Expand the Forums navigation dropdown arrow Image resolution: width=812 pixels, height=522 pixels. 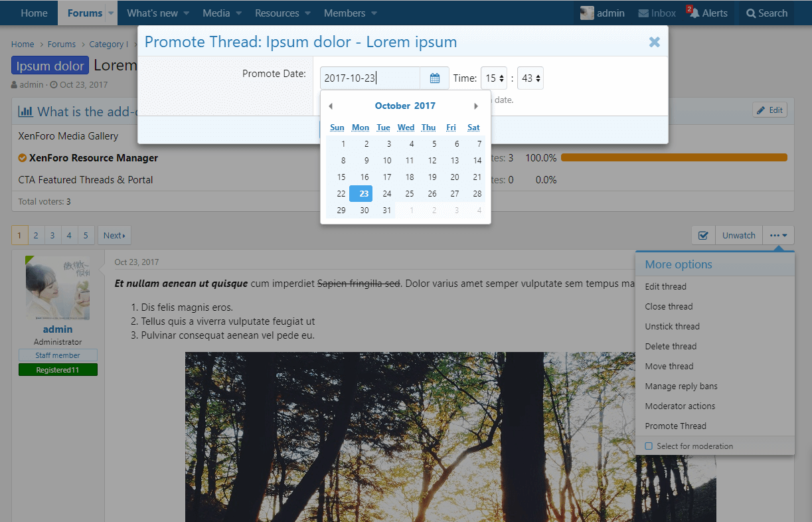(111, 13)
